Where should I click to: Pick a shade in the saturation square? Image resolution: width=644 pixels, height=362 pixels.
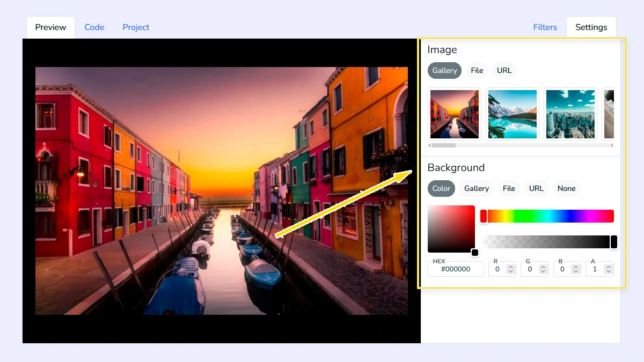pos(451,228)
